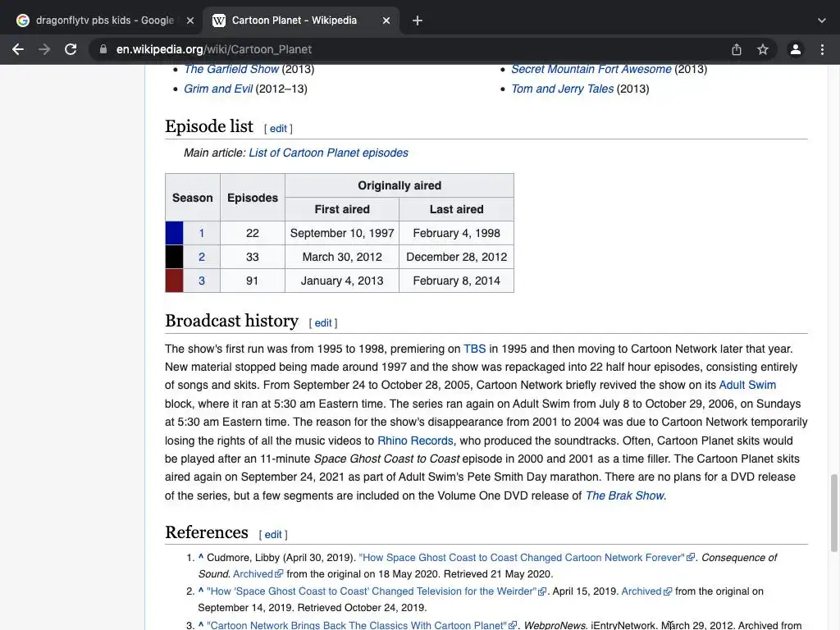Reload the Wikipedia page
Screen dimensions: 840x630
(x=71, y=49)
